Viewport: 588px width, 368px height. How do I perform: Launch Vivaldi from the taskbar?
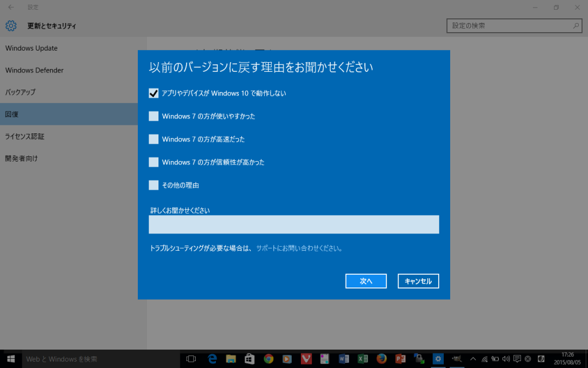click(306, 359)
